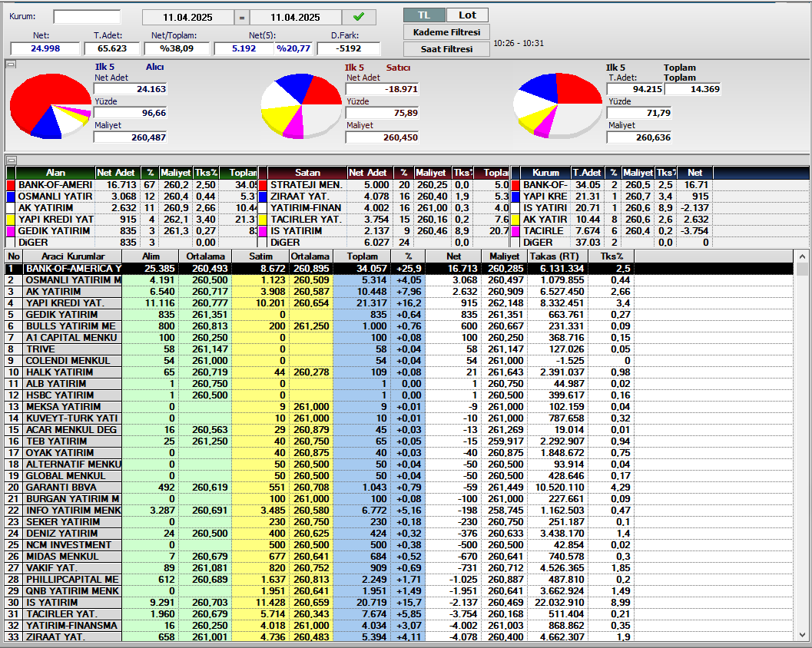Select the BANK-OF-AMERICA row in main table
The width and height of the screenshot is (812, 648).
tap(399, 269)
